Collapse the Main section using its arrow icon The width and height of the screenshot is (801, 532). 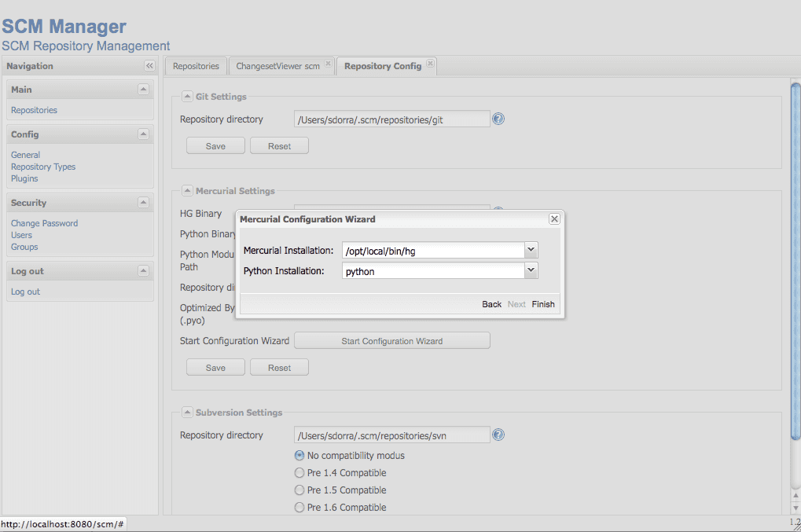pos(142,90)
